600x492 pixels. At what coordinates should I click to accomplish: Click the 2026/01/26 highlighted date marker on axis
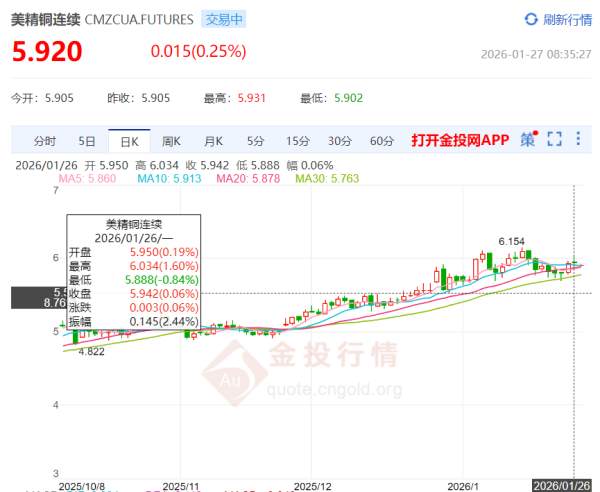point(562,486)
